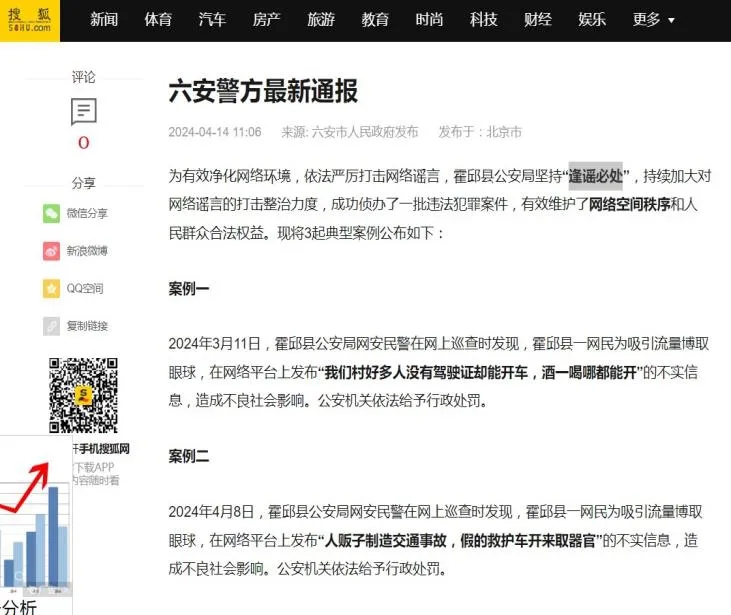Share to QQ Zone star icon
Screen dimensions: 731x615
tap(51, 288)
